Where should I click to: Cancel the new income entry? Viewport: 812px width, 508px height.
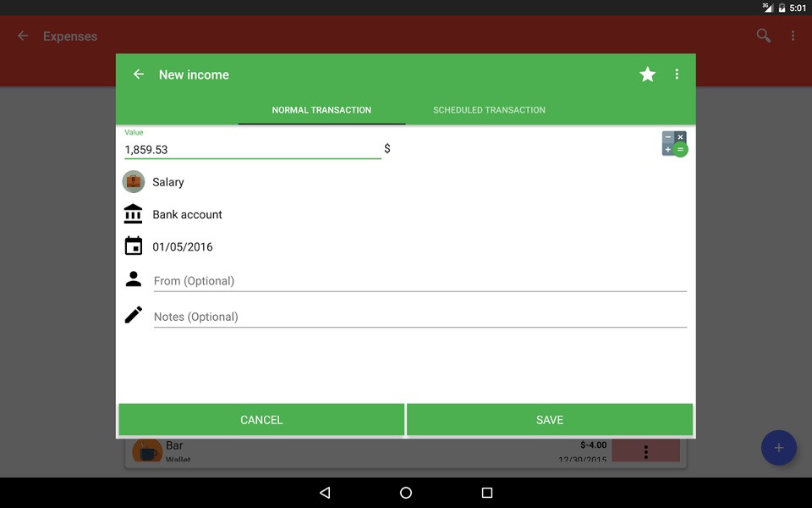coord(261,420)
